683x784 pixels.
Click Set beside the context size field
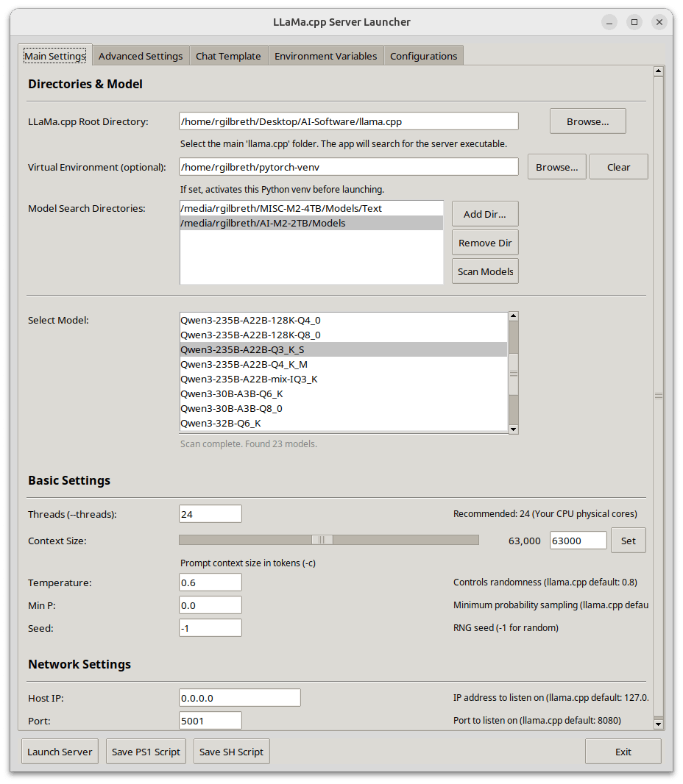pyautogui.click(x=629, y=541)
